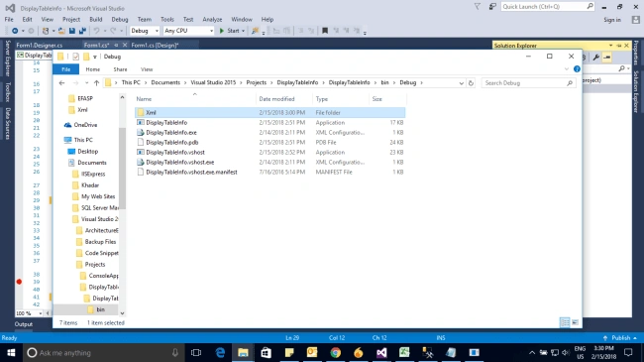Screen dimensions: 644x362
Task: Click the Navigate Backward icon in Visual Studio
Action: pyautogui.click(x=15, y=31)
